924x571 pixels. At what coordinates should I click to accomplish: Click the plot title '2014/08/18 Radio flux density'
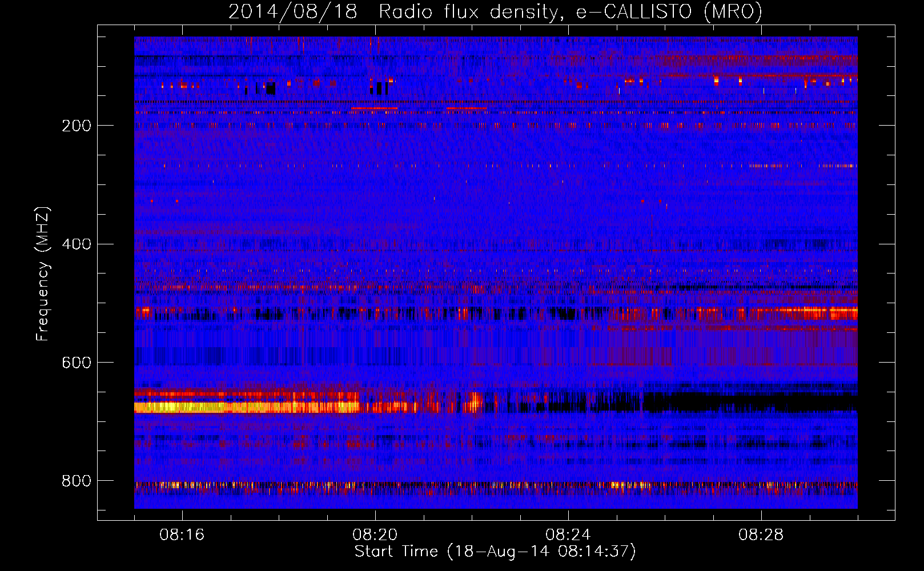(x=495, y=11)
